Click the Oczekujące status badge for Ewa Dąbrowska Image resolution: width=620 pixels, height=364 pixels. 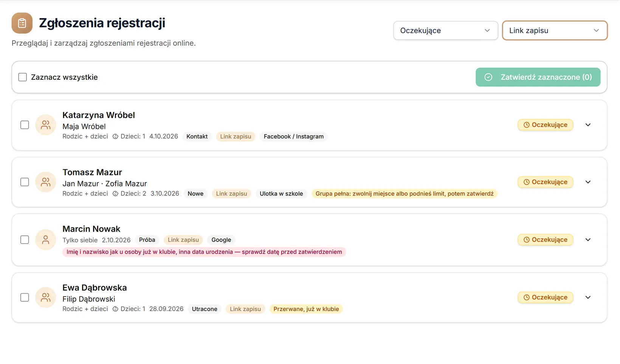(545, 297)
